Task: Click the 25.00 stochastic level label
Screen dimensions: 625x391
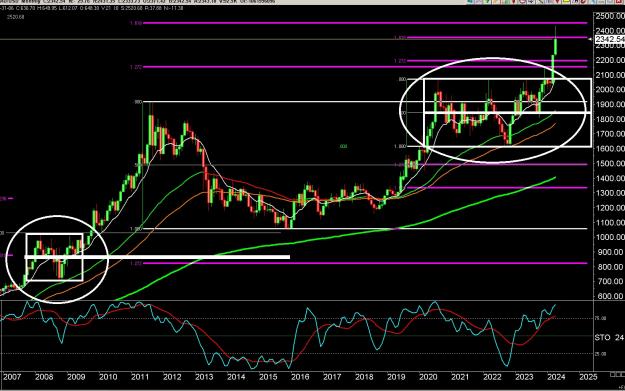Action: (x=601, y=354)
